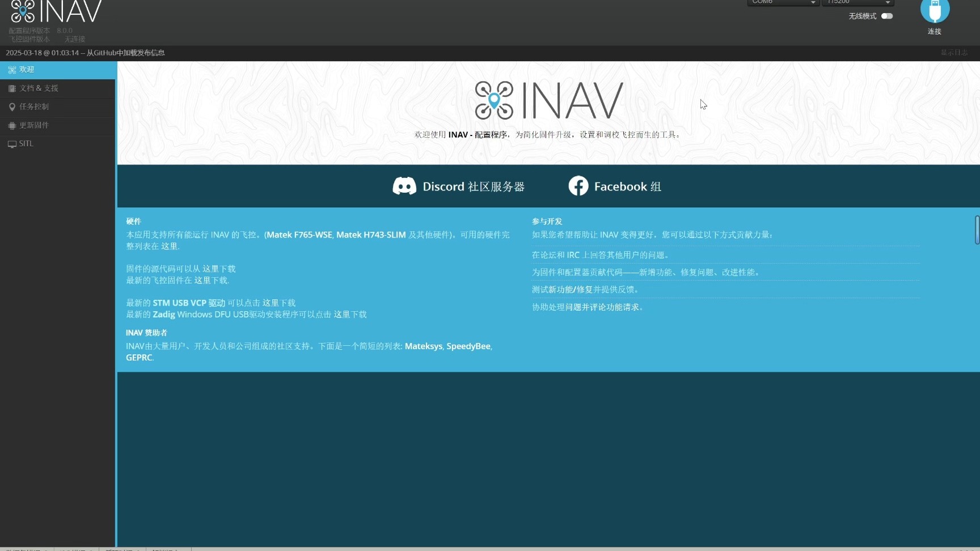The image size is (980, 551).
Task: Open the 115200 baud rate dropdown
Action: [x=856, y=2]
